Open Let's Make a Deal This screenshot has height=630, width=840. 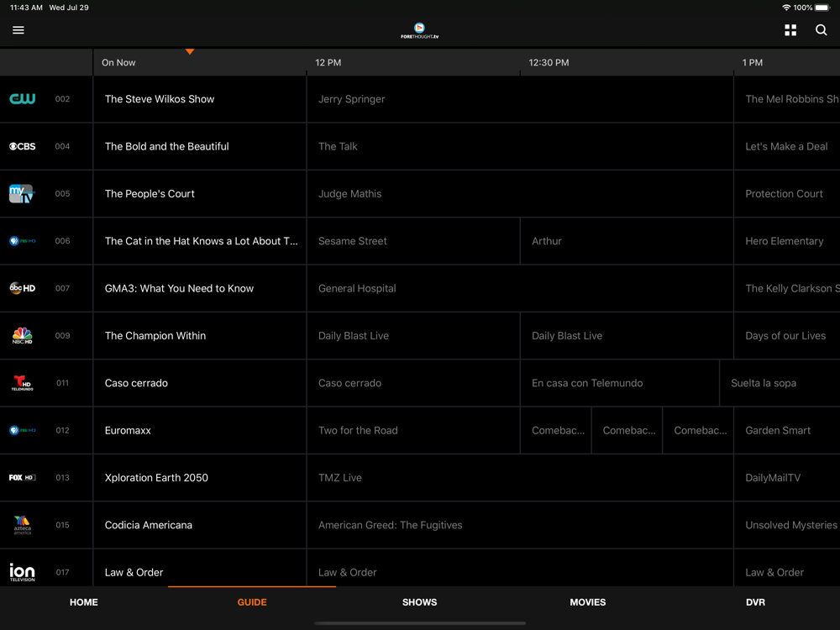[787, 146]
